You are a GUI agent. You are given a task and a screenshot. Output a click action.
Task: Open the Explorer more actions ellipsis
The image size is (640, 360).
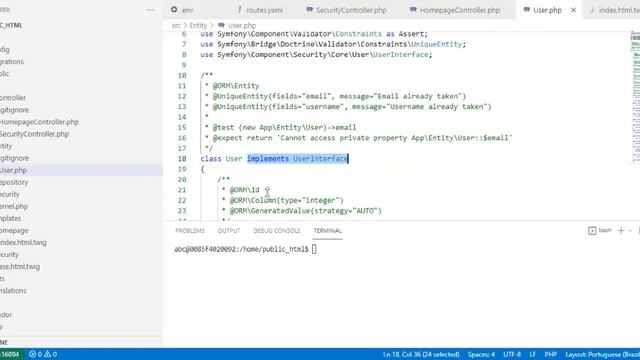tap(150, 10)
